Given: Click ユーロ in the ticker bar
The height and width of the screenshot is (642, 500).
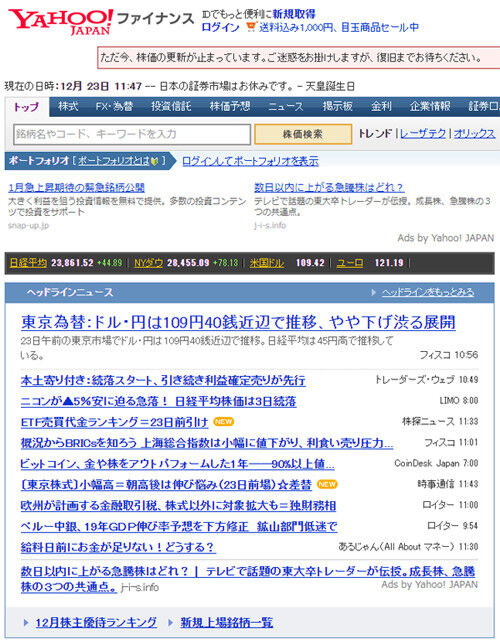Looking at the screenshot, I should click(x=350, y=263).
